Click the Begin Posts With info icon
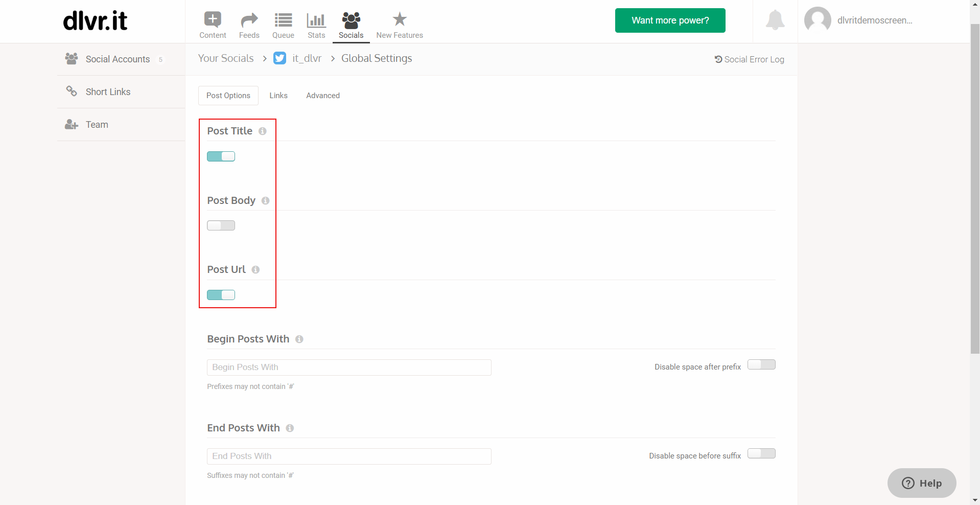The height and width of the screenshot is (505, 980). pos(299,339)
